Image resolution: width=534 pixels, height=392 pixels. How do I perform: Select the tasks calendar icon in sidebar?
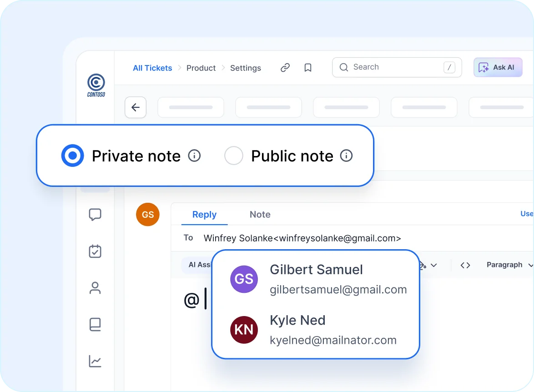95,251
